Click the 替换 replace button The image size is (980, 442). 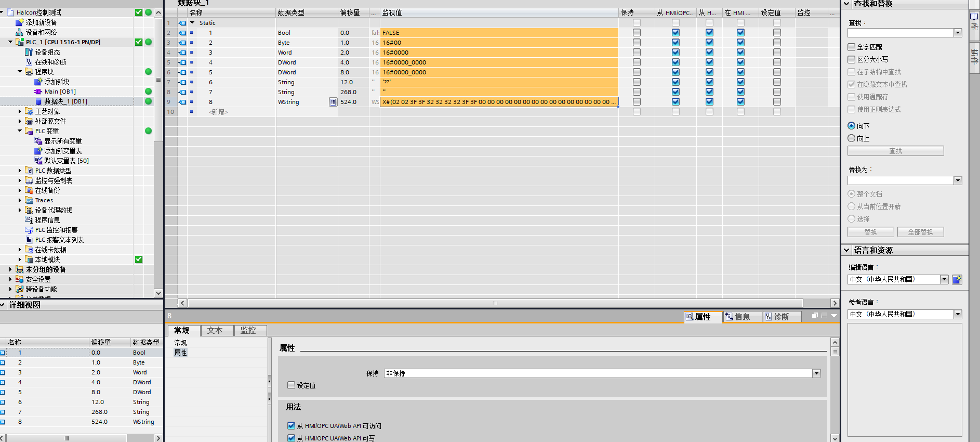point(870,232)
